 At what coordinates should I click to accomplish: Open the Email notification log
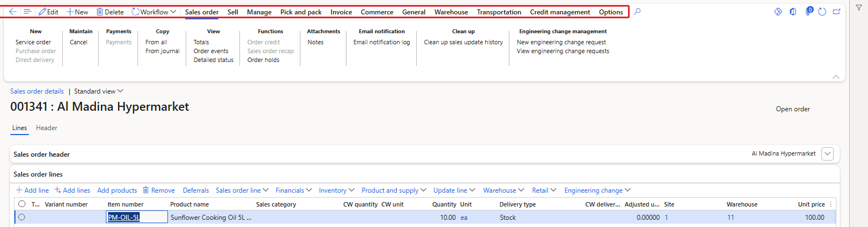tap(382, 42)
